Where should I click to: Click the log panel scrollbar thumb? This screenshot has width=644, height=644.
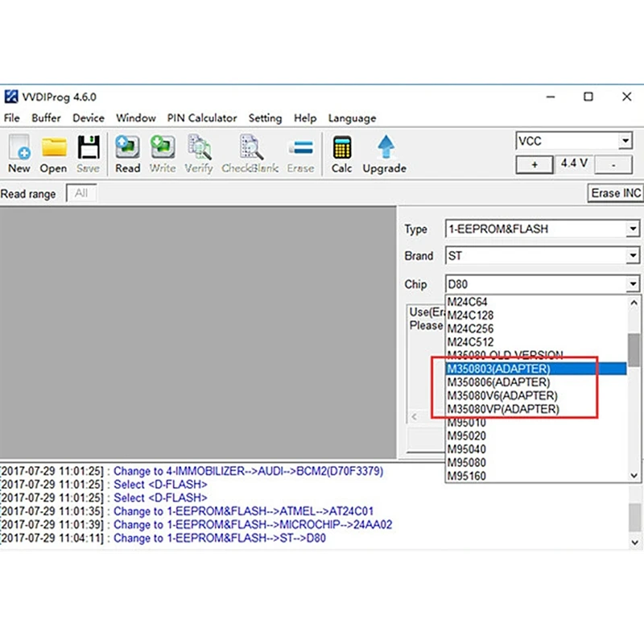pyautogui.click(x=634, y=518)
